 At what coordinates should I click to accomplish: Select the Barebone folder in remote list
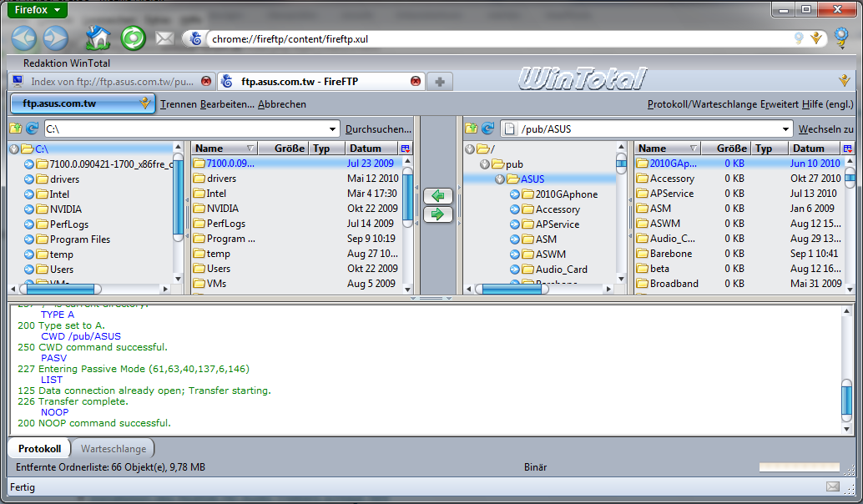coord(671,254)
